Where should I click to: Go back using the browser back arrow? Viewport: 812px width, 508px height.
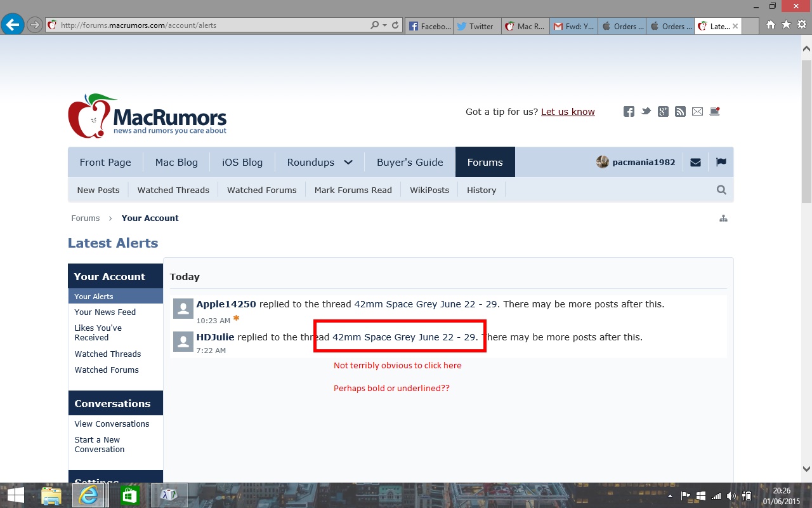coord(12,25)
